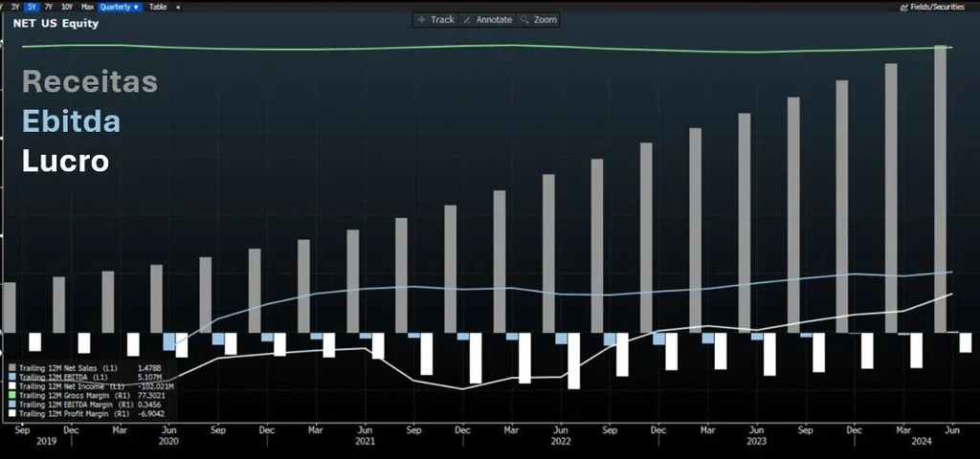
Task: Select the Trailing 12M Net Income legend label
Action: [71, 386]
